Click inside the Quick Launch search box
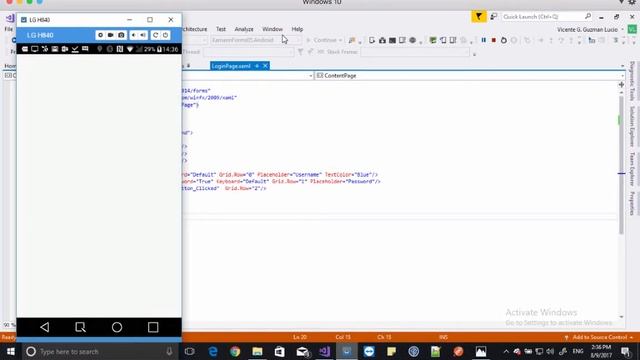 click(x=542, y=17)
